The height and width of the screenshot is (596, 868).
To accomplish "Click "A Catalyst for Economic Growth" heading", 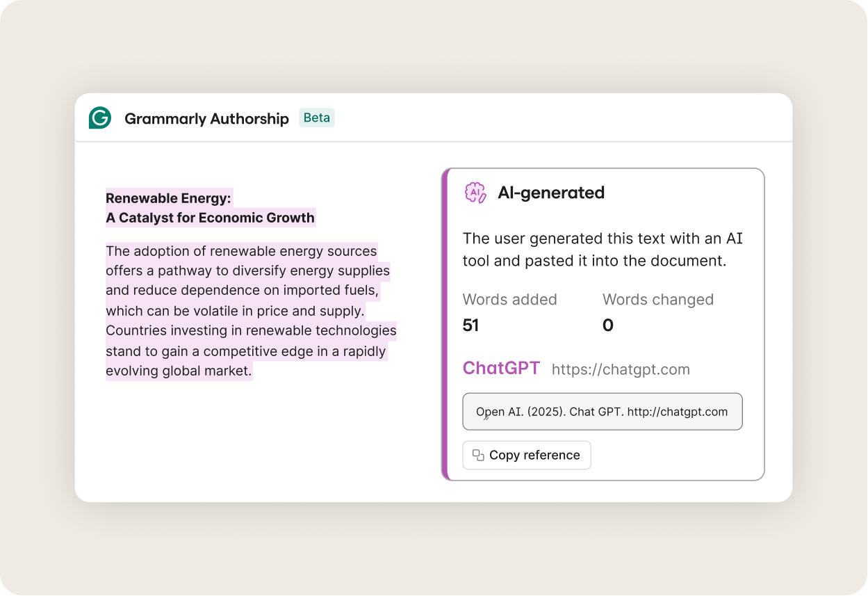I will click(x=210, y=218).
